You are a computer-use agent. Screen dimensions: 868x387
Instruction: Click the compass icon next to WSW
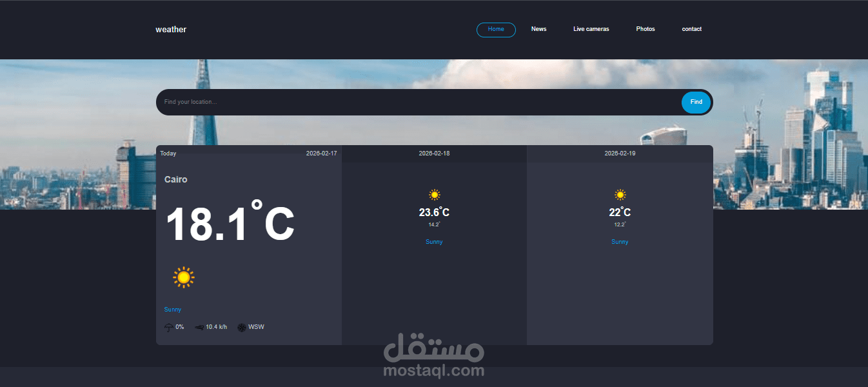tap(242, 327)
